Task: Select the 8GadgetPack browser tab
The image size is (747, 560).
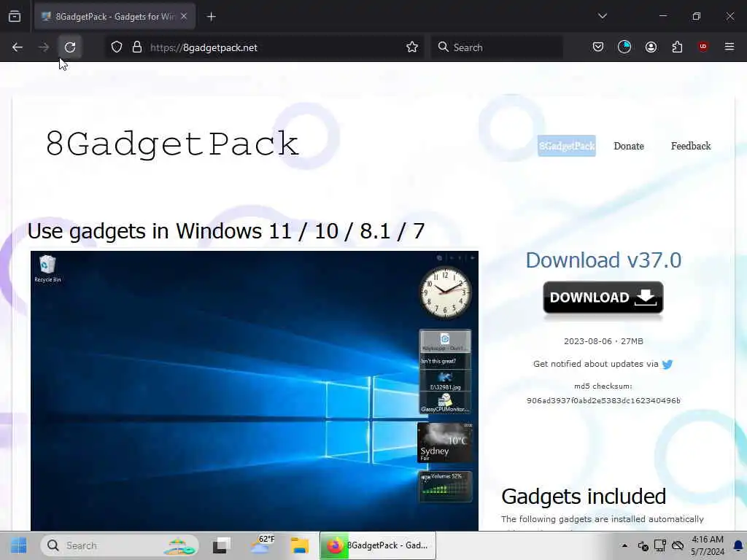Action: coord(115,17)
